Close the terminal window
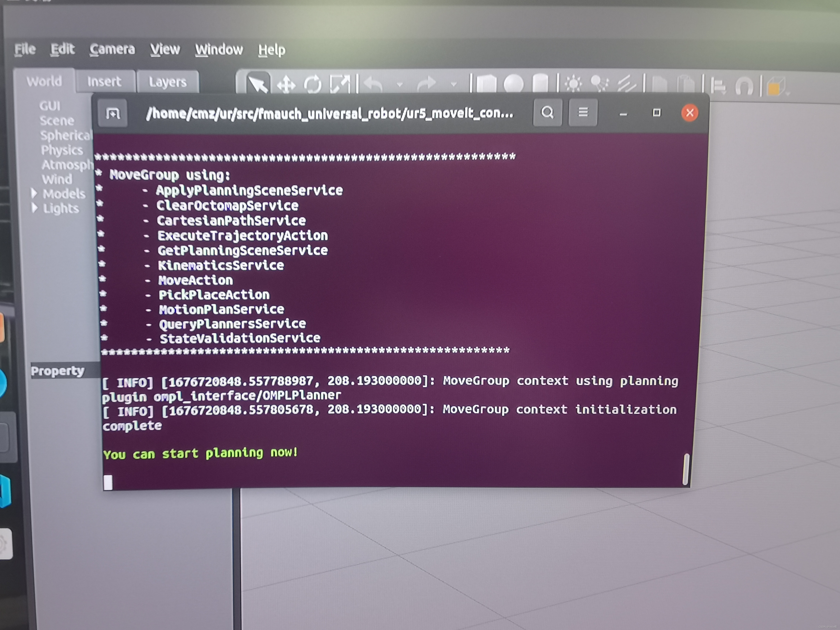The width and height of the screenshot is (840, 630). click(x=690, y=113)
